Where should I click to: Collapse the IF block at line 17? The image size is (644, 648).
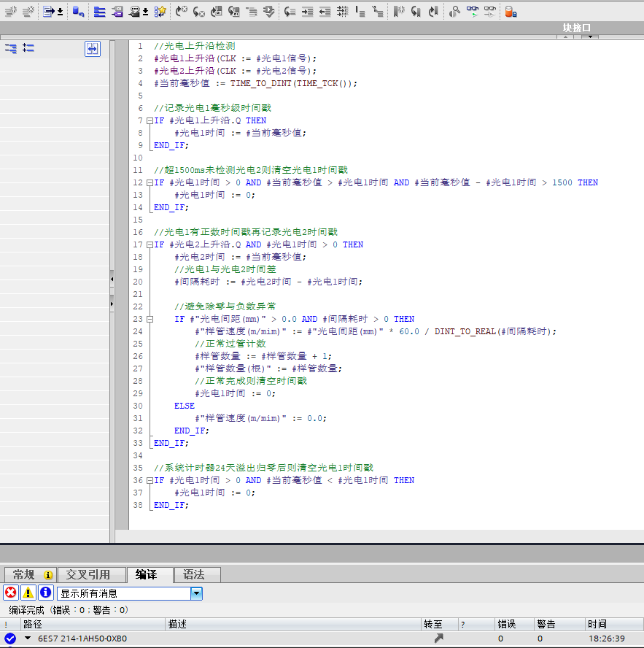click(150, 244)
